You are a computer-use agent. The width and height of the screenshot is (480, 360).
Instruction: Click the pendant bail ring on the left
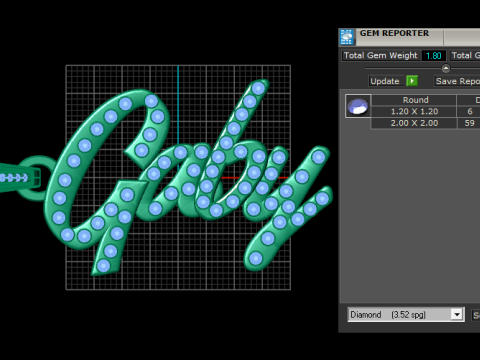(37, 178)
